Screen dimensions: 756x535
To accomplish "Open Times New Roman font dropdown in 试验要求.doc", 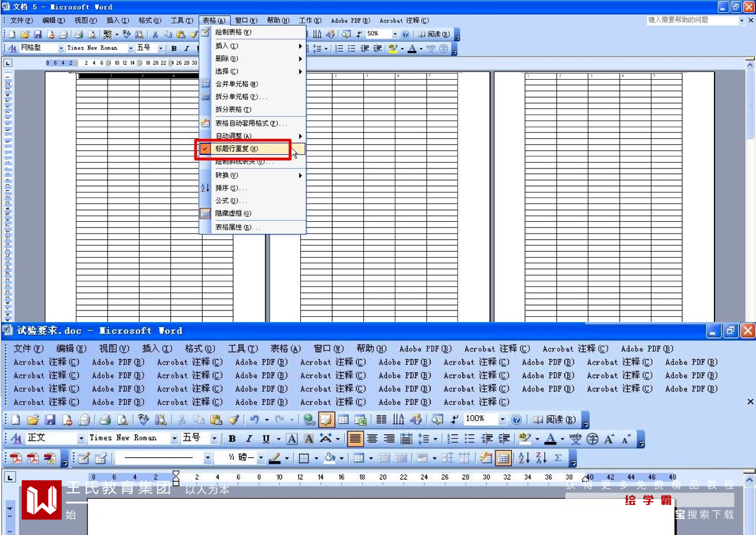I will 174,439.
